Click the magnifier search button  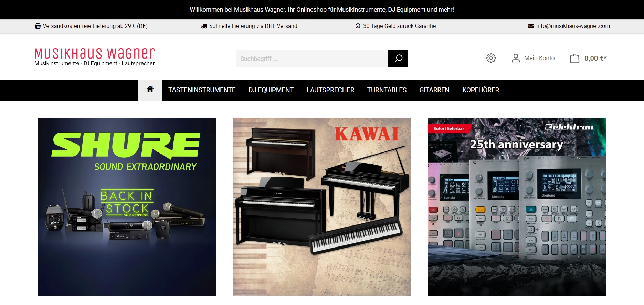pos(398,59)
